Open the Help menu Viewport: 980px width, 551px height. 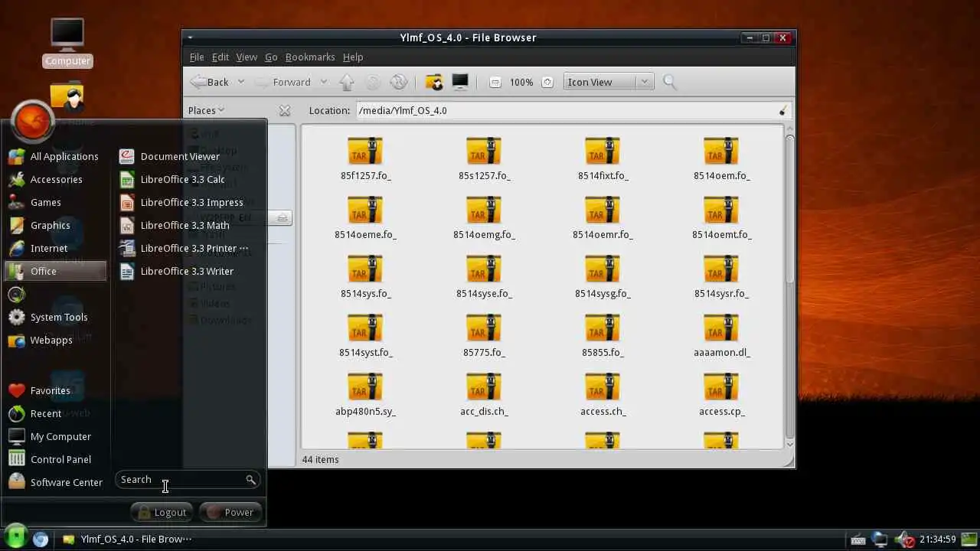point(353,57)
